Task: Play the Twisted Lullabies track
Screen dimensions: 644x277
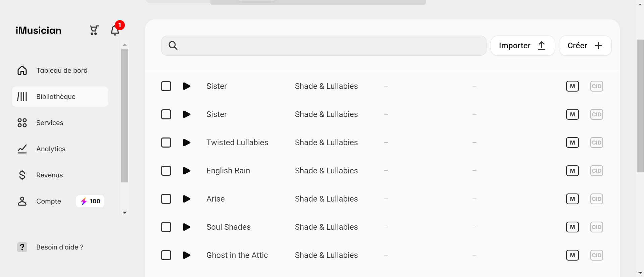Action: pos(187,143)
